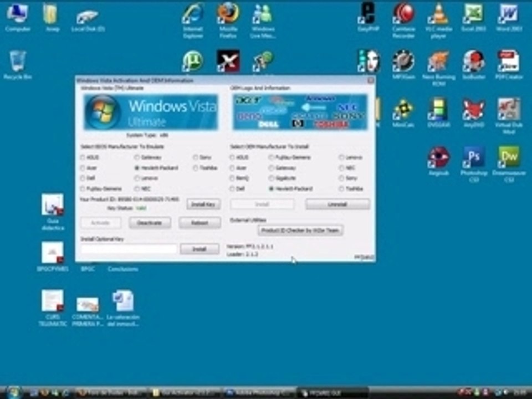Launch the Dreamweaver CS3 desktop shortcut

click(x=509, y=164)
